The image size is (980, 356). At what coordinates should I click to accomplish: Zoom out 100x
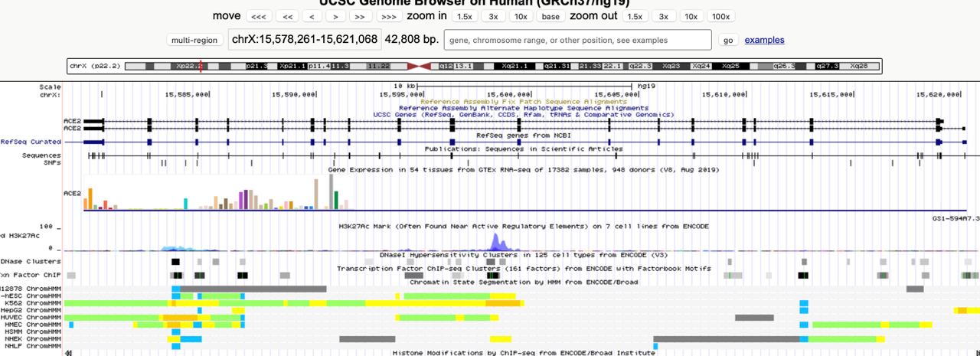point(720,16)
